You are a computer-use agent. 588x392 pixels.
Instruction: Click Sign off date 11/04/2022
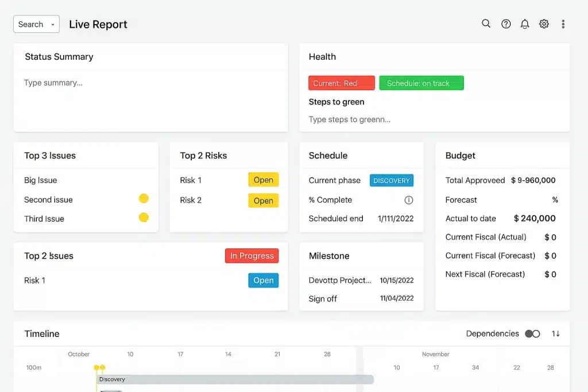coord(397,298)
